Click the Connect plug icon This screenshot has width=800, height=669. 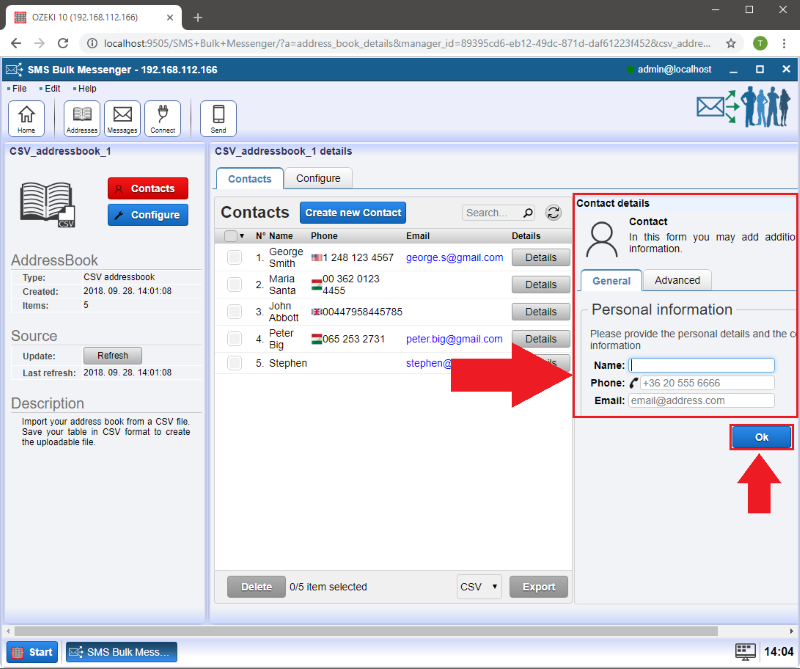click(162, 118)
